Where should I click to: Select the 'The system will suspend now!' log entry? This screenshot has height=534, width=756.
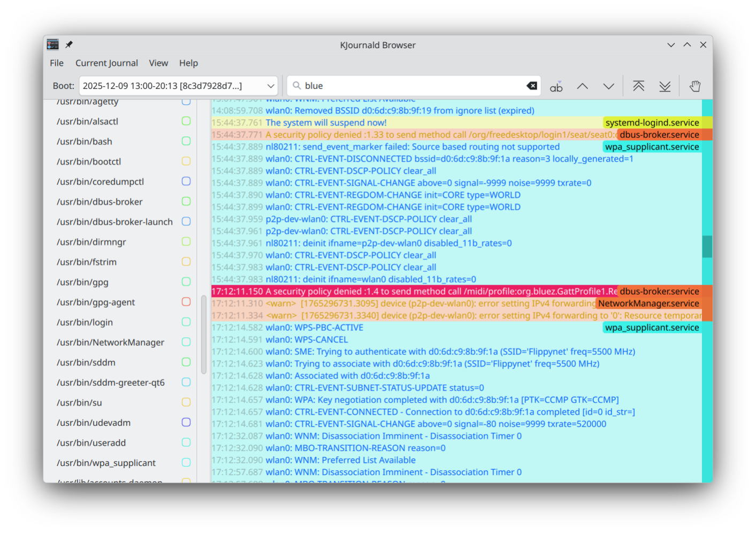(x=326, y=123)
